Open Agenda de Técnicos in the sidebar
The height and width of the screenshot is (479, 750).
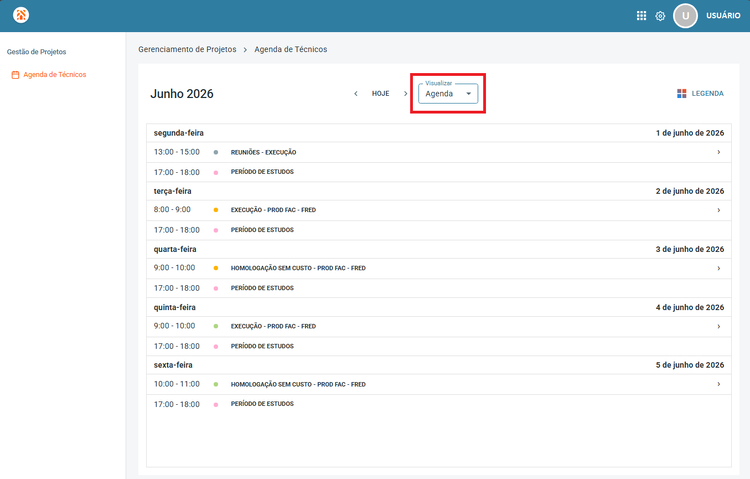[x=55, y=75]
